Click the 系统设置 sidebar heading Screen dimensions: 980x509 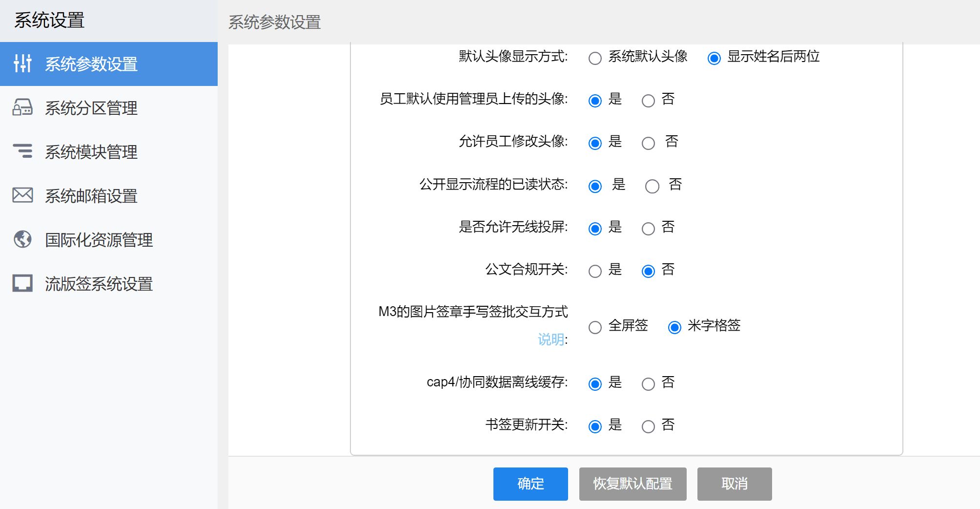(49, 21)
